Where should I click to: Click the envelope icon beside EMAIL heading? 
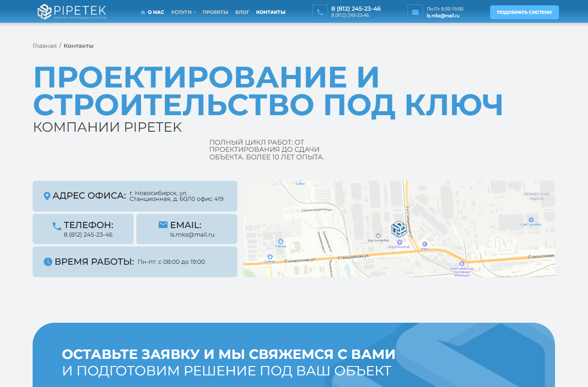coord(163,225)
